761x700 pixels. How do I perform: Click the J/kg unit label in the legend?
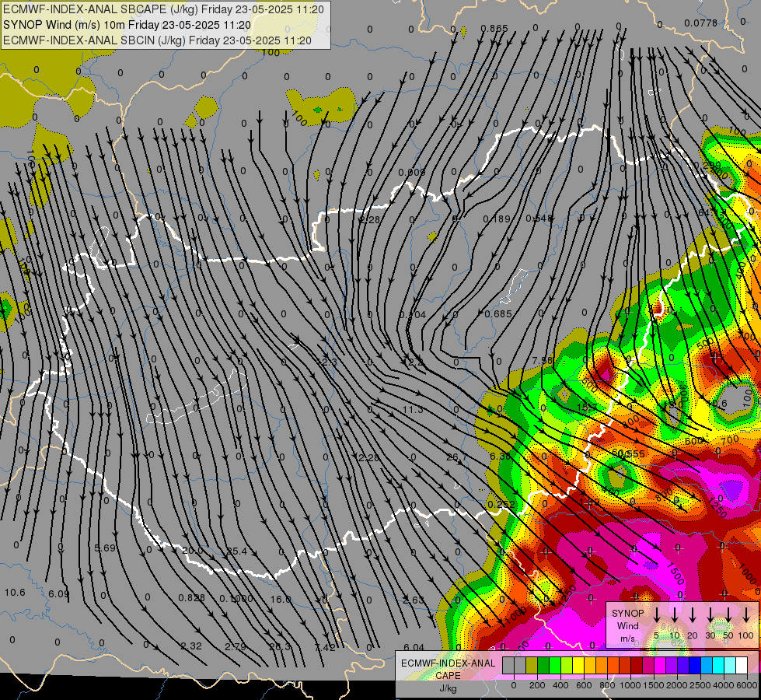448,688
